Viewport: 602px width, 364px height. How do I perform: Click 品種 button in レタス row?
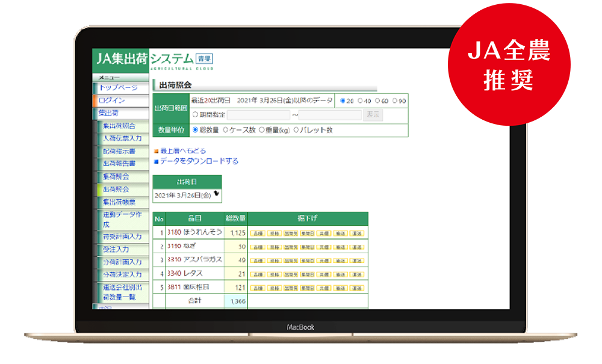point(258,274)
